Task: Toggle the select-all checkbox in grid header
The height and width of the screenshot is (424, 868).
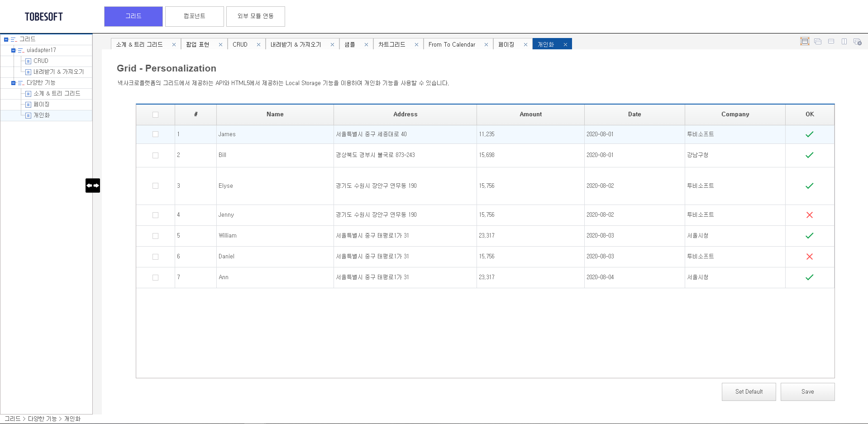Action: click(x=155, y=114)
